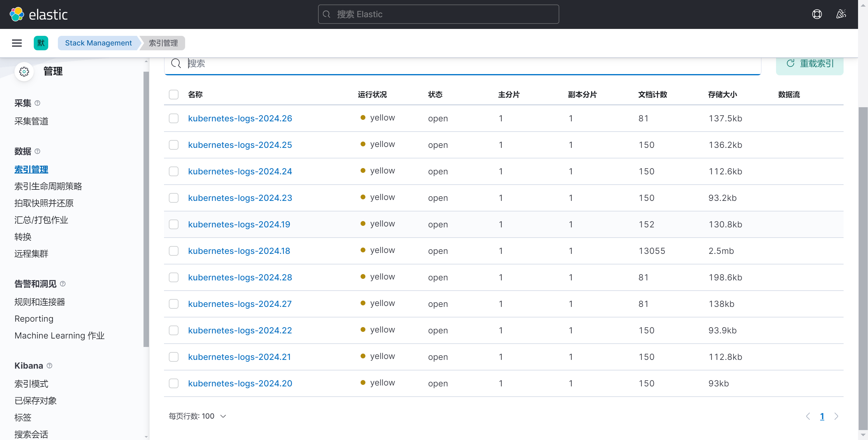Click the green default space avatar
This screenshot has height=440, width=868.
41,43
